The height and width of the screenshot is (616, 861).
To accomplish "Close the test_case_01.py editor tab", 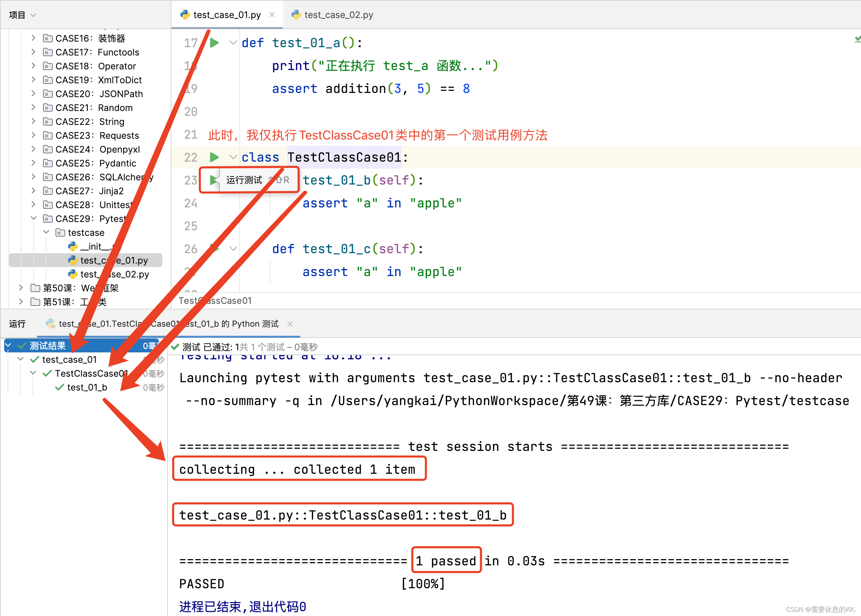I will pyautogui.click(x=272, y=15).
